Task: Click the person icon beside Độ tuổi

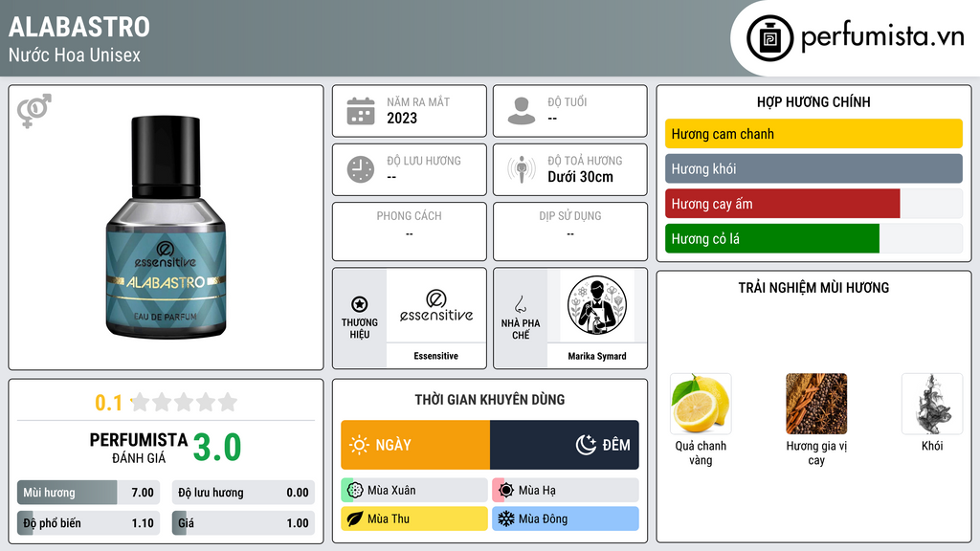Action: [522, 111]
